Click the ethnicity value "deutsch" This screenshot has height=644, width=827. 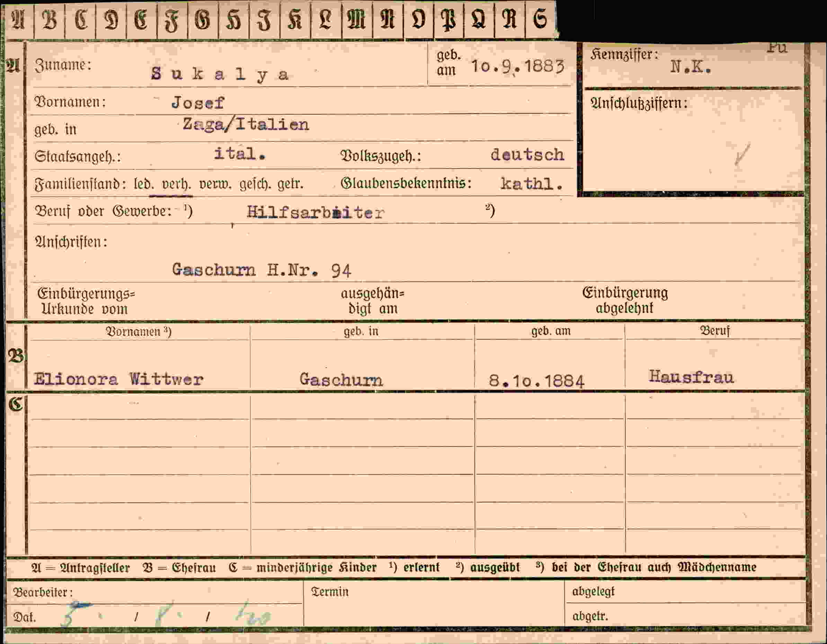527,155
